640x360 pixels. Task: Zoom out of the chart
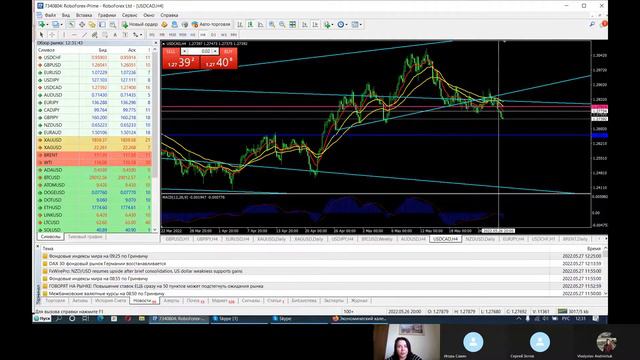tap(282, 24)
